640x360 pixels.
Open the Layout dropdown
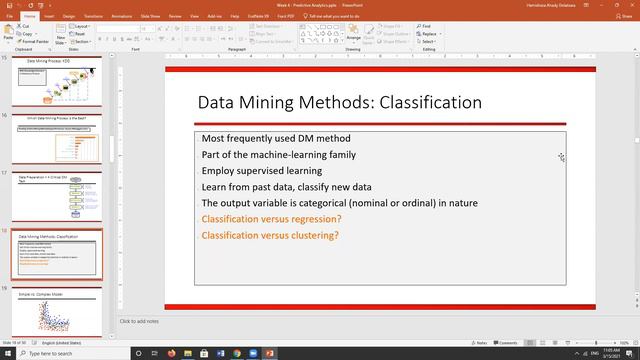pos(80,26)
